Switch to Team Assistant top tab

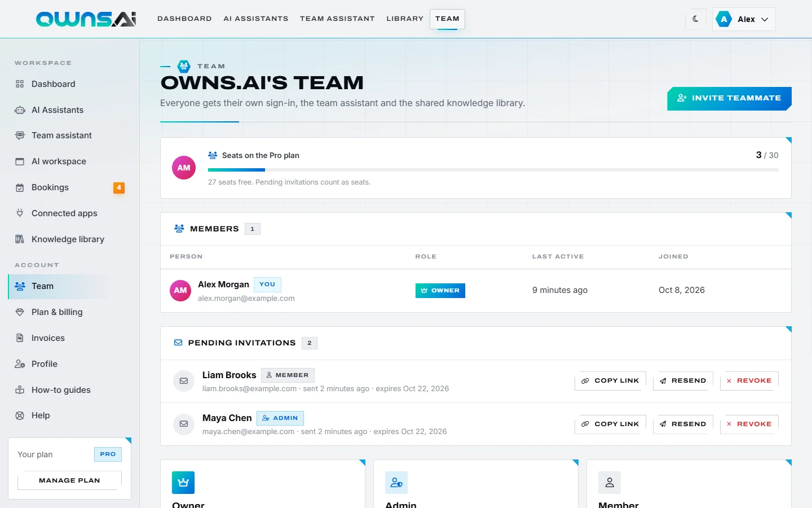337,19
